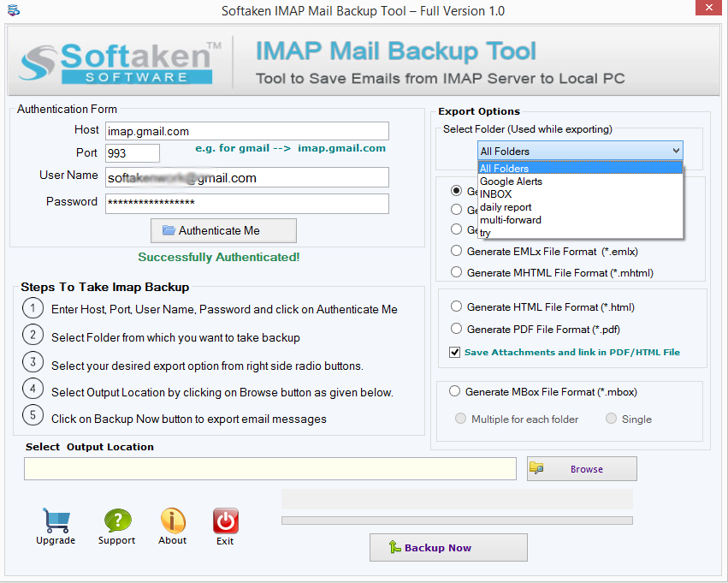Choose try folder in list

click(x=580, y=232)
